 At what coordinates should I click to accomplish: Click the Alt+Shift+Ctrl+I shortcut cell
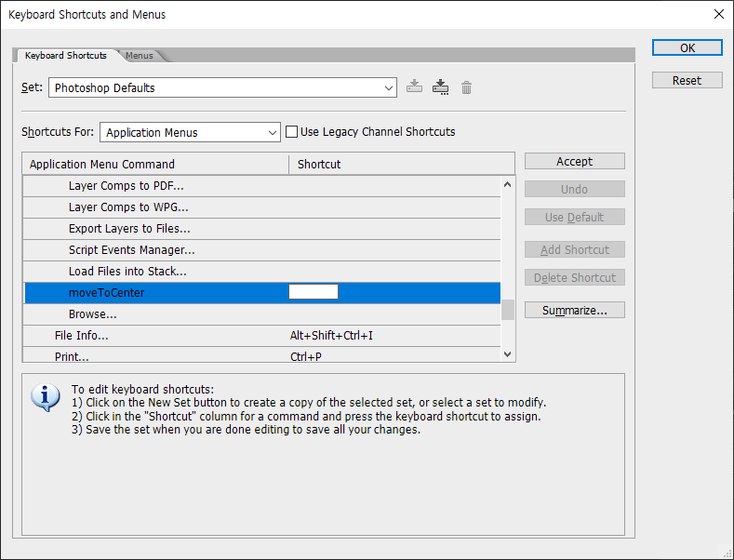pyautogui.click(x=331, y=336)
